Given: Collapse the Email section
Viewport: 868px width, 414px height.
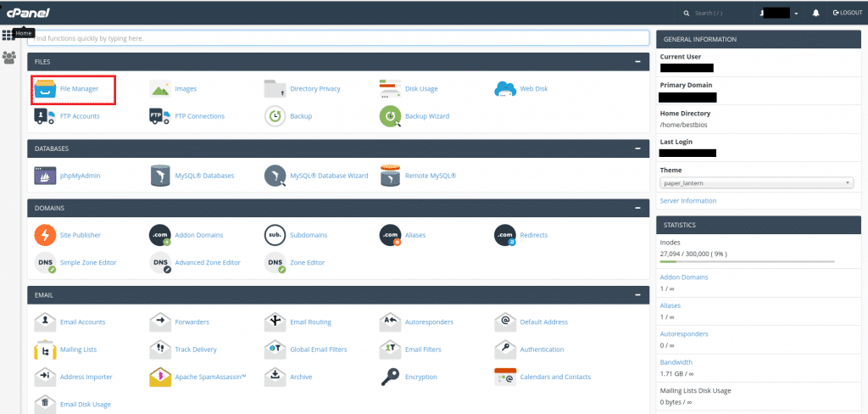Looking at the screenshot, I should (637, 294).
